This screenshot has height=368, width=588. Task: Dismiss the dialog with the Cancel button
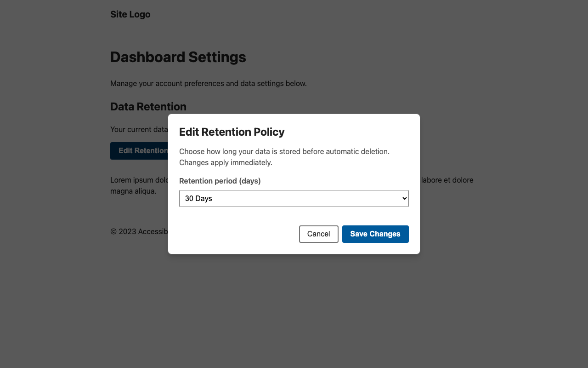(x=318, y=234)
